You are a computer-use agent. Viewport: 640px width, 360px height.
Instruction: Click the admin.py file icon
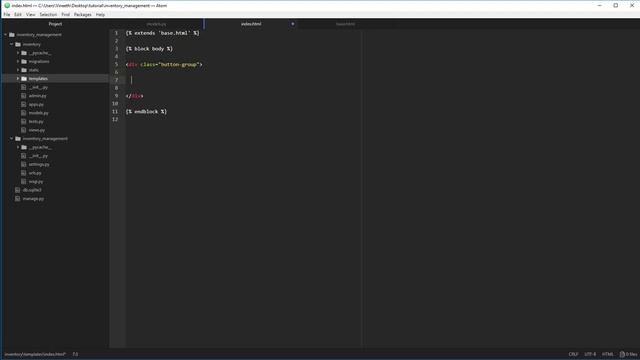point(24,96)
